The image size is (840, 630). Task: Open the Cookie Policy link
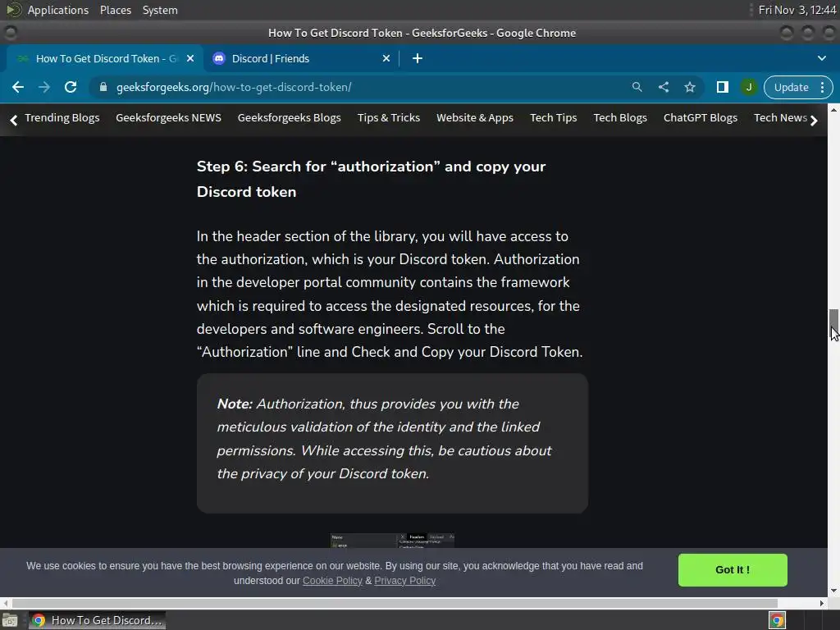coord(332,581)
